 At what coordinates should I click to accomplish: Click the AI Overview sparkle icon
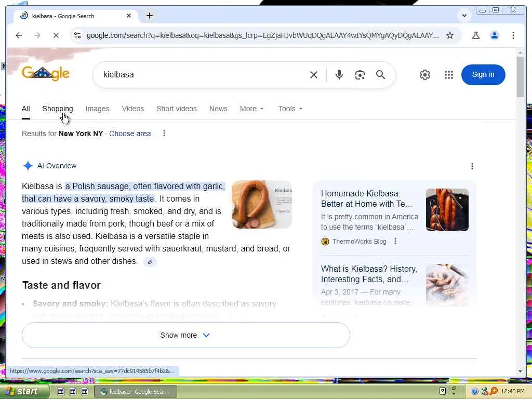pyautogui.click(x=28, y=166)
